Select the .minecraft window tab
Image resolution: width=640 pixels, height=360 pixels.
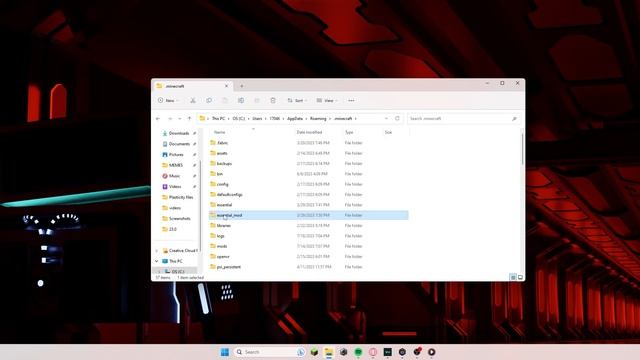click(x=193, y=86)
